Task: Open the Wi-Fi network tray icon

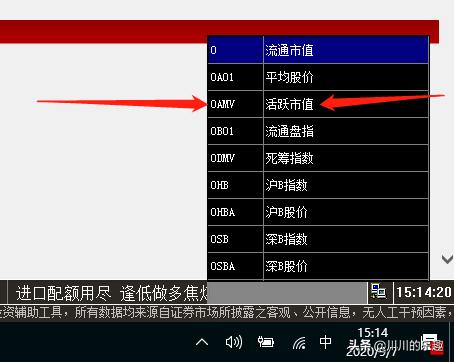Action: (299, 342)
